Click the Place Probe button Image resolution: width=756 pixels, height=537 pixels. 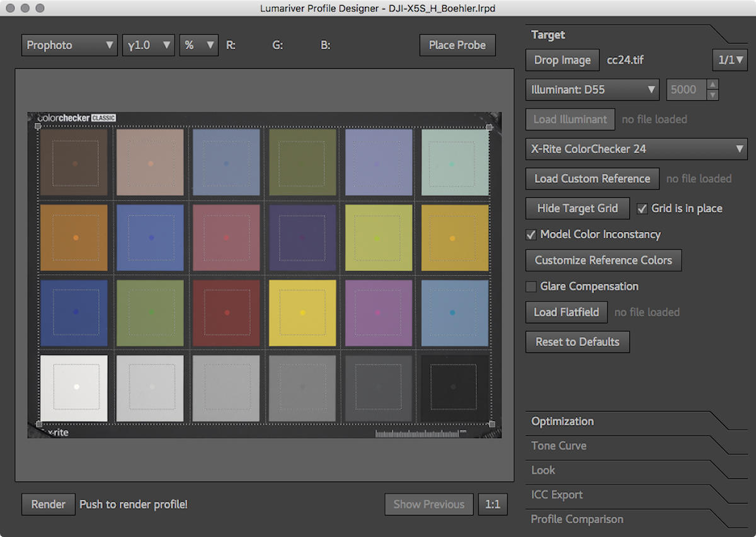click(x=457, y=45)
